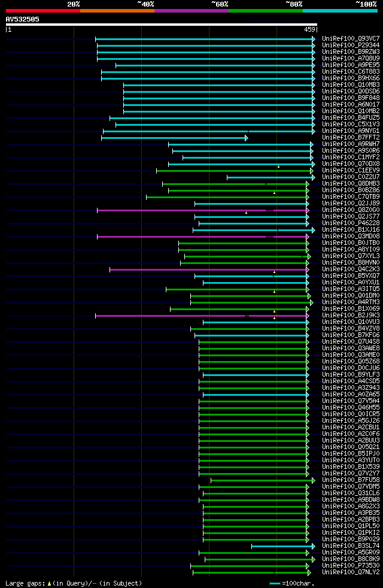The width and height of the screenshot is (383, 588).
Task: Open the UniRef100_B7FU58 hit label
Action: pyautogui.click(x=351, y=480)
